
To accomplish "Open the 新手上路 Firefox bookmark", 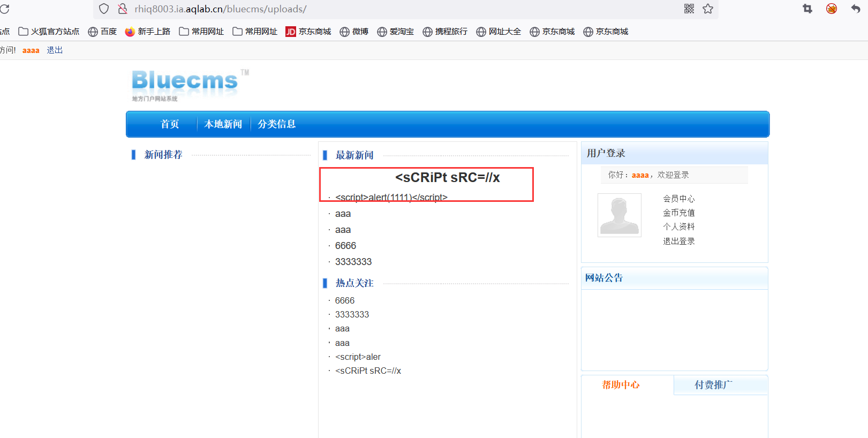I will [148, 32].
